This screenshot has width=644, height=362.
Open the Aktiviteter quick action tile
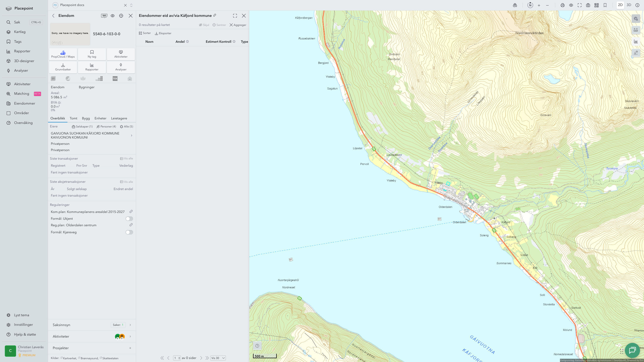click(121, 54)
